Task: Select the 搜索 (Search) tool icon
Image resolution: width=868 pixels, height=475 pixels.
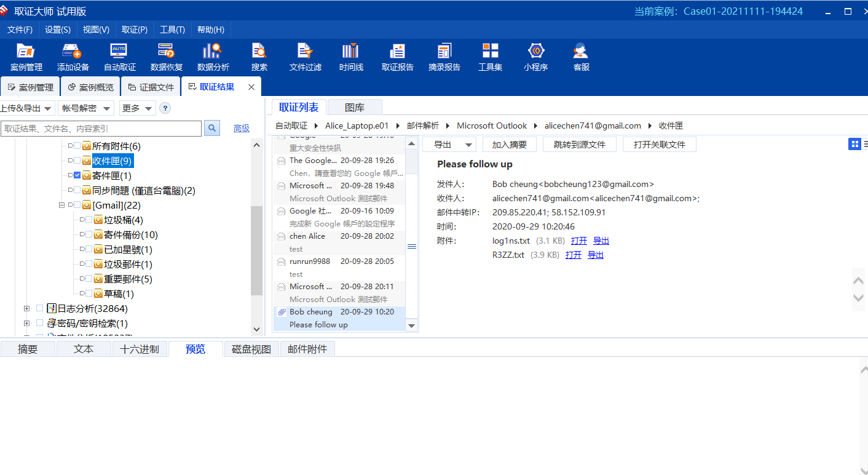Action: (x=258, y=57)
